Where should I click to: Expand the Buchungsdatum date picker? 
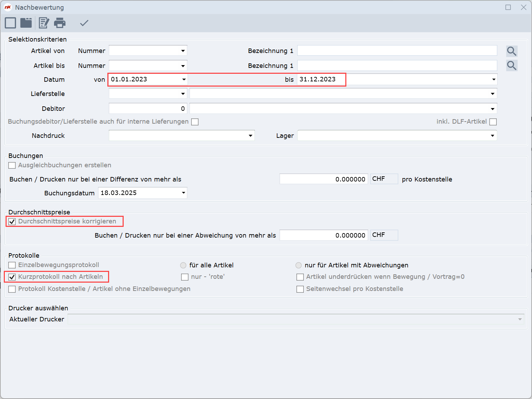(183, 193)
